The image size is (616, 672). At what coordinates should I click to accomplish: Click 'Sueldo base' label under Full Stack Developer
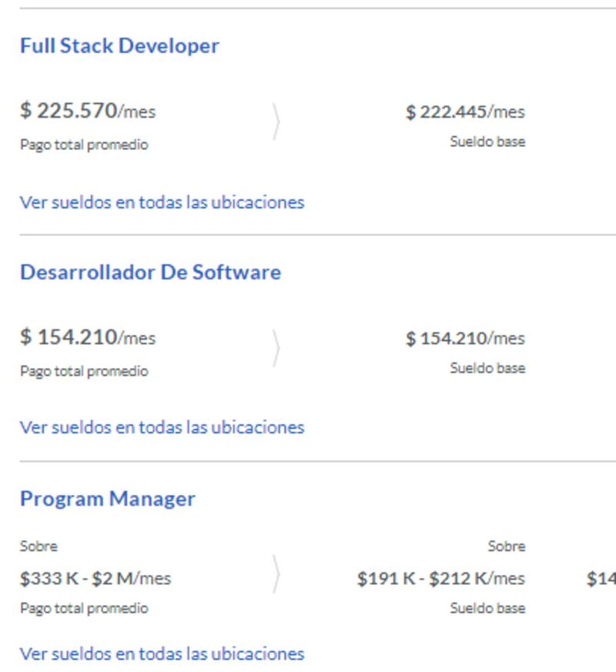tap(487, 142)
